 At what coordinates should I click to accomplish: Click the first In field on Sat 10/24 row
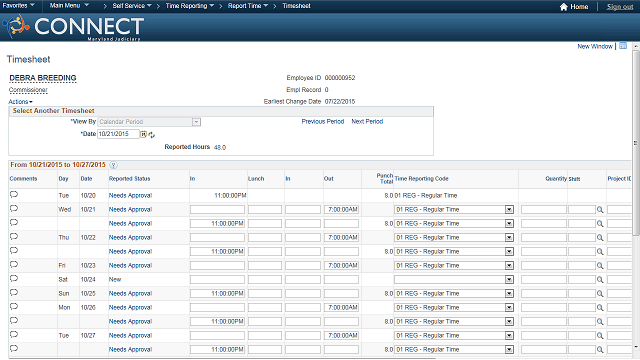coord(217,280)
